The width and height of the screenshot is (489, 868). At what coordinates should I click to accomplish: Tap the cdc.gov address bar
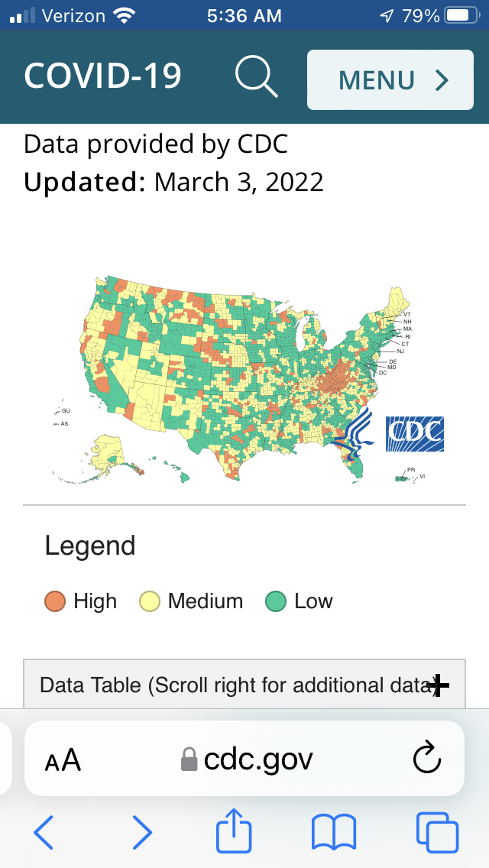[246, 759]
